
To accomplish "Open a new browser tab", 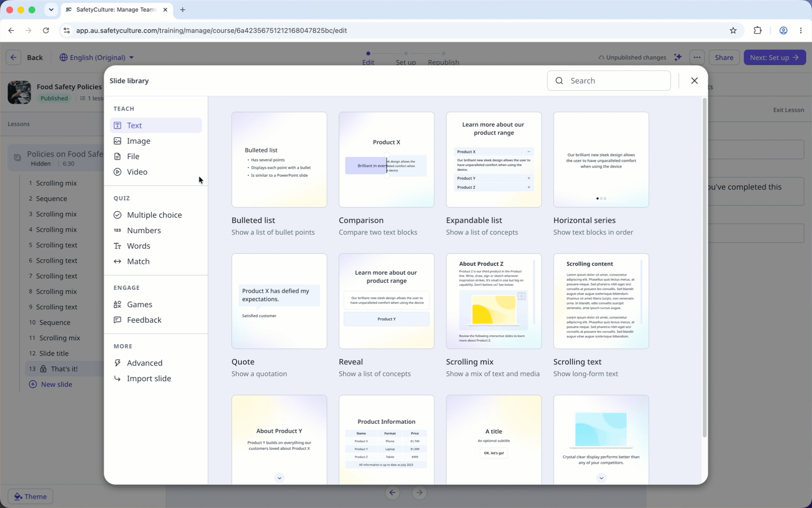I will (183, 10).
